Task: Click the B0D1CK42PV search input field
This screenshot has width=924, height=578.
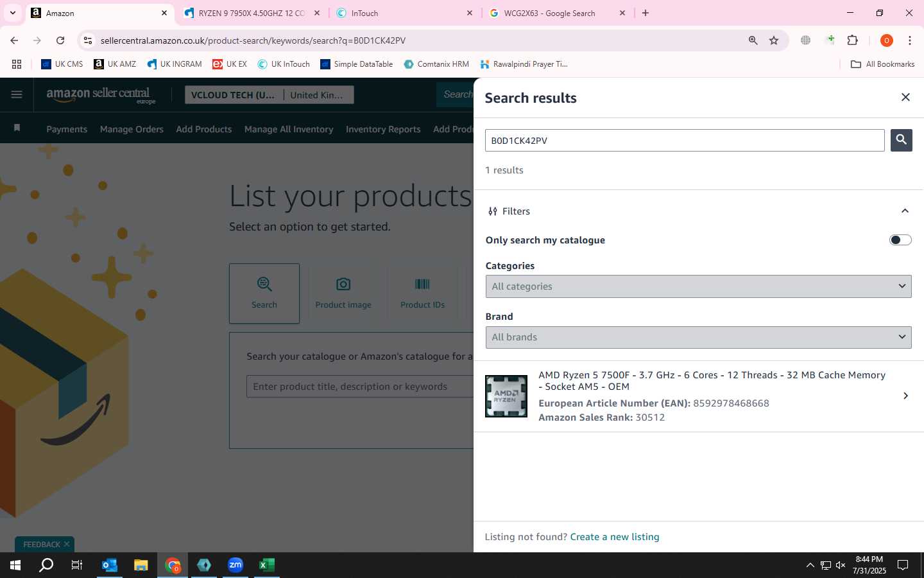Action: pos(685,140)
